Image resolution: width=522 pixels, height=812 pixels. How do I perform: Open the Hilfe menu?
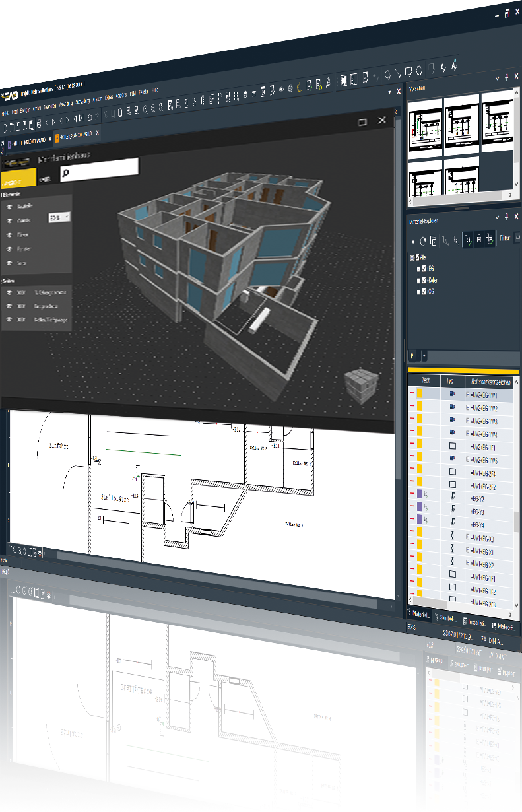pos(156,90)
